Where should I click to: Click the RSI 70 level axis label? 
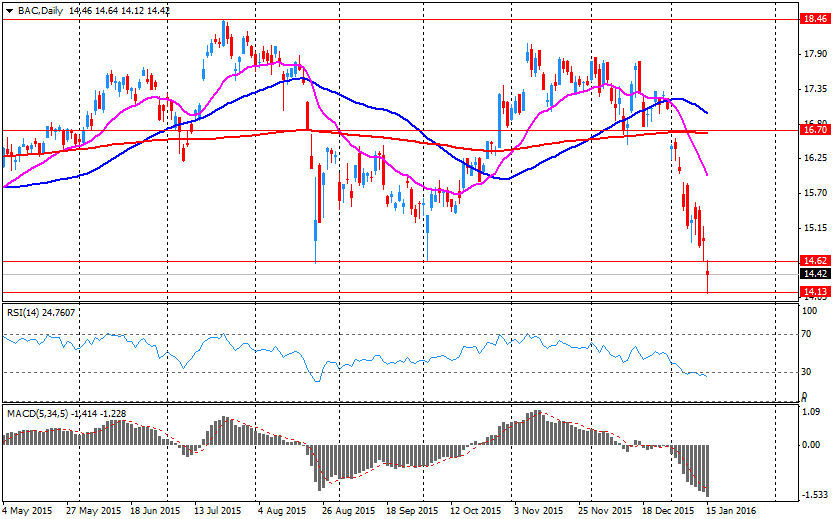(808, 335)
